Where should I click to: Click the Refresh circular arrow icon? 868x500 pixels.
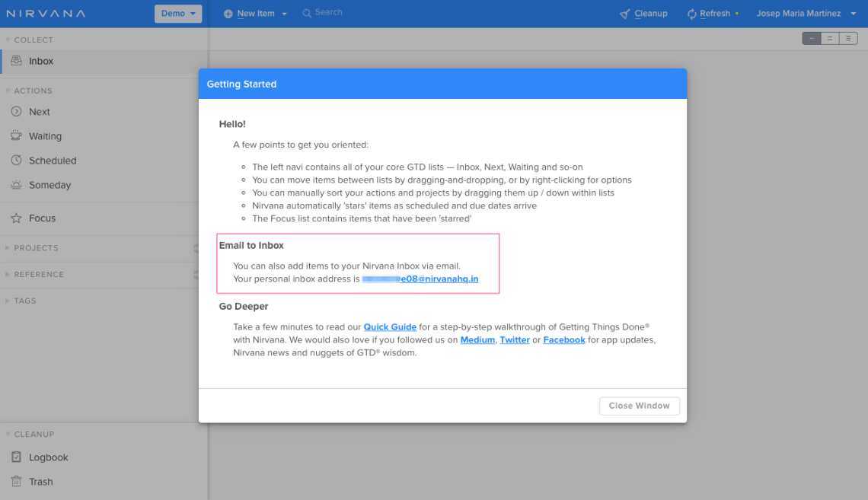692,14
